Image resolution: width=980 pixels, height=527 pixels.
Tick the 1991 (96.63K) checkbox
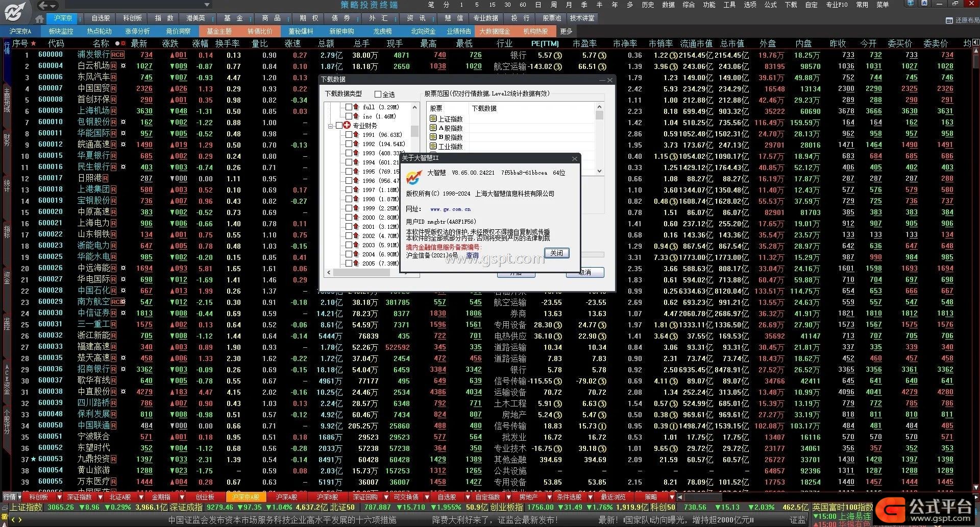pyautogui.click(x=349, y=135)
